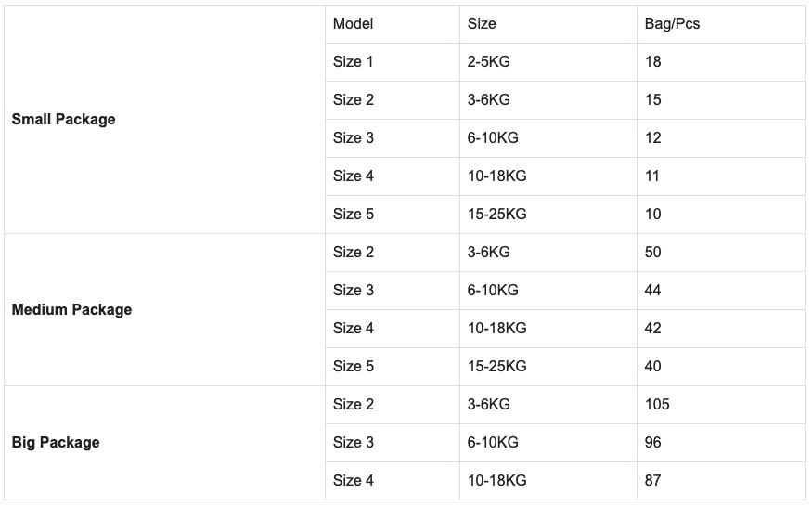Click the Size column header

pyautogui.click(x=548, y=24)
